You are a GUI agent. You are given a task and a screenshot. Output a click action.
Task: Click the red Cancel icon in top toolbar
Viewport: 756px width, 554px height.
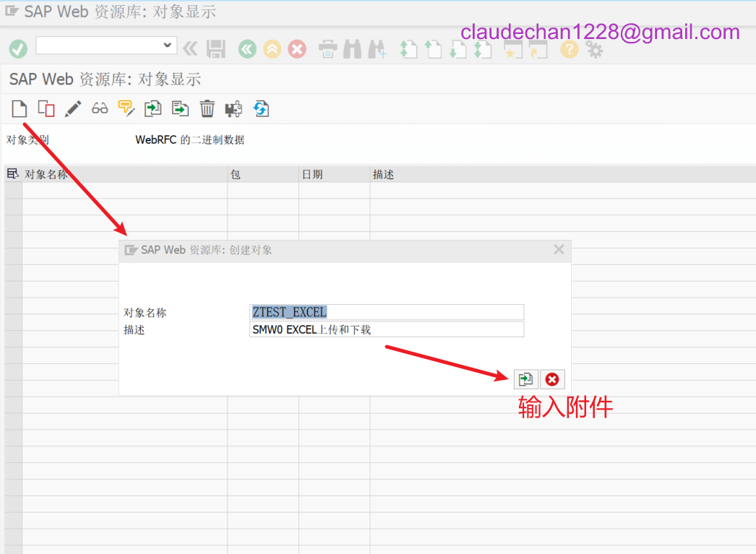click(x=297, y=49)
